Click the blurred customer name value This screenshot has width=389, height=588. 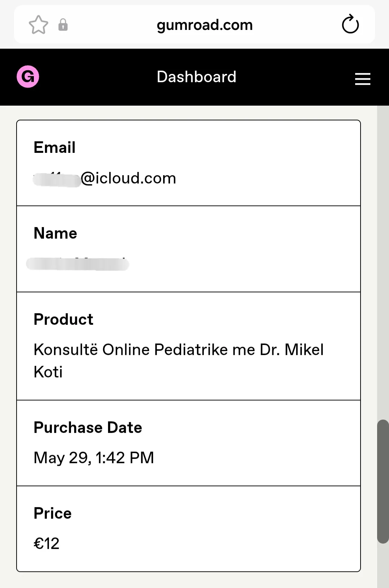(77, 264)
